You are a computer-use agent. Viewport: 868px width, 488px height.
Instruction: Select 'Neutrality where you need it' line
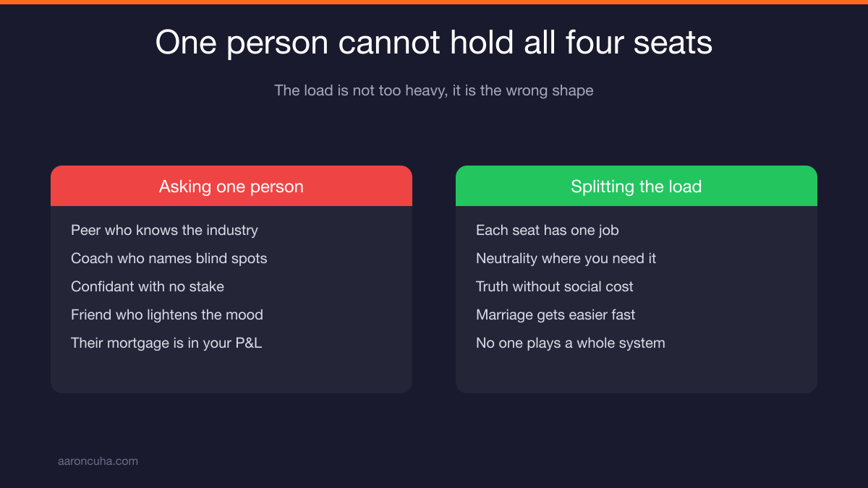[x=566, y=258]
